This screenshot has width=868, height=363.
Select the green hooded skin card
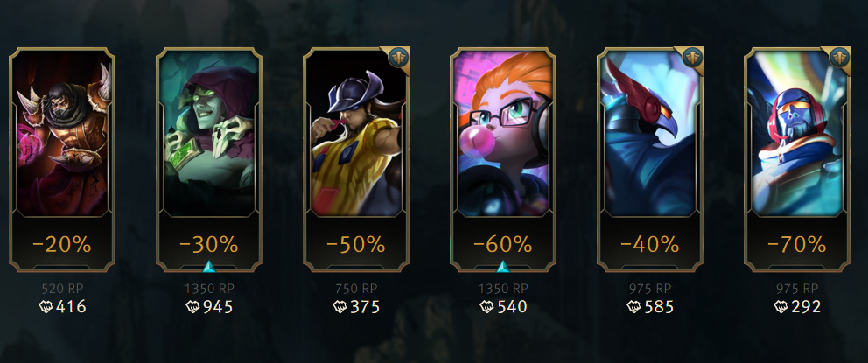tap(209, 159)
